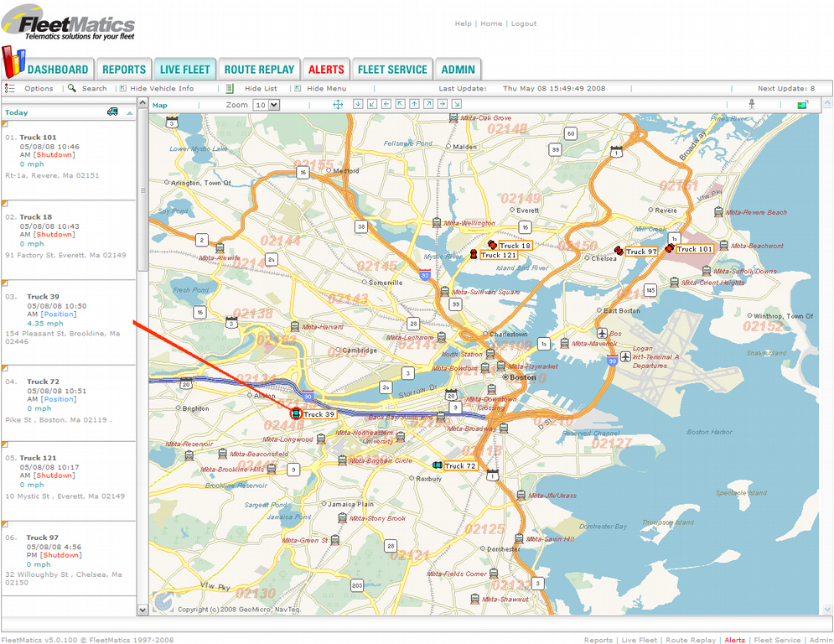The width and height of the screenshot is (834, 644).
Task: Pan the map left with the left arrow
Action: click(386, 104)
